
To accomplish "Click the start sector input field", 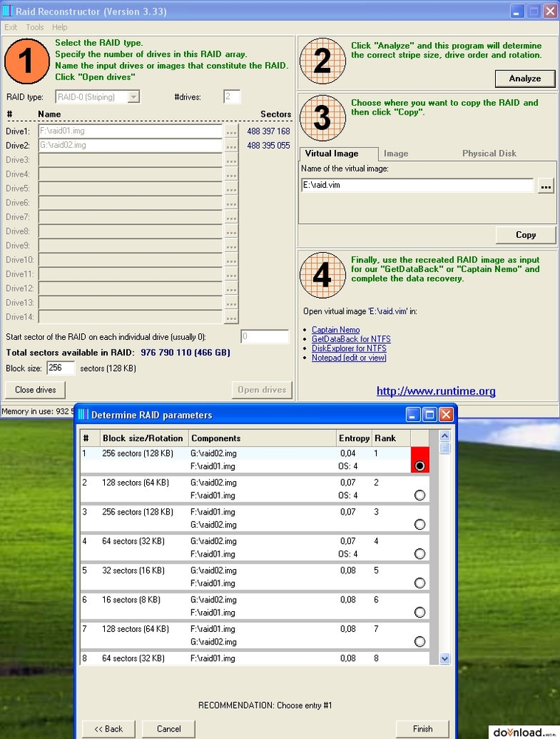I will (264, 336).
